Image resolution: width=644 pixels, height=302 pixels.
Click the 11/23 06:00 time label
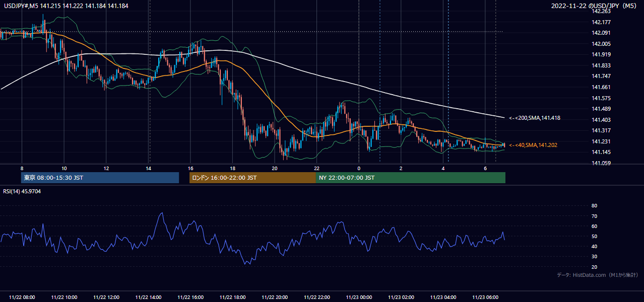coord(485,297)
